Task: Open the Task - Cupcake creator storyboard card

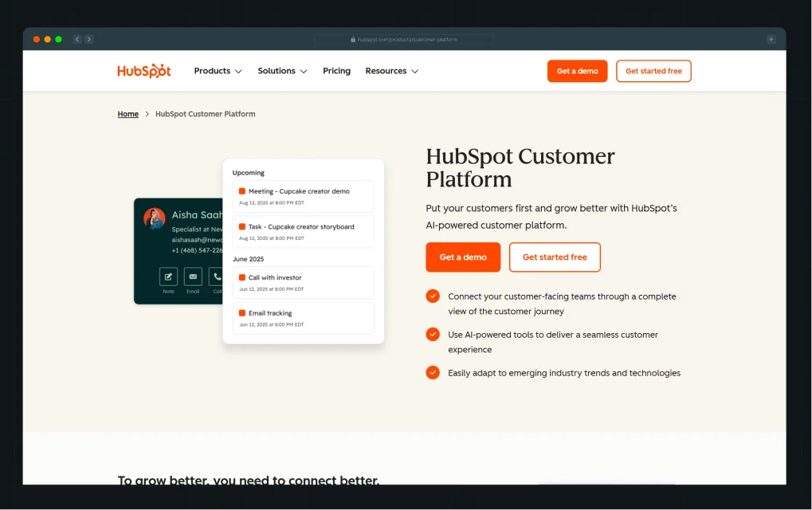Action: (x=303, y=232)
